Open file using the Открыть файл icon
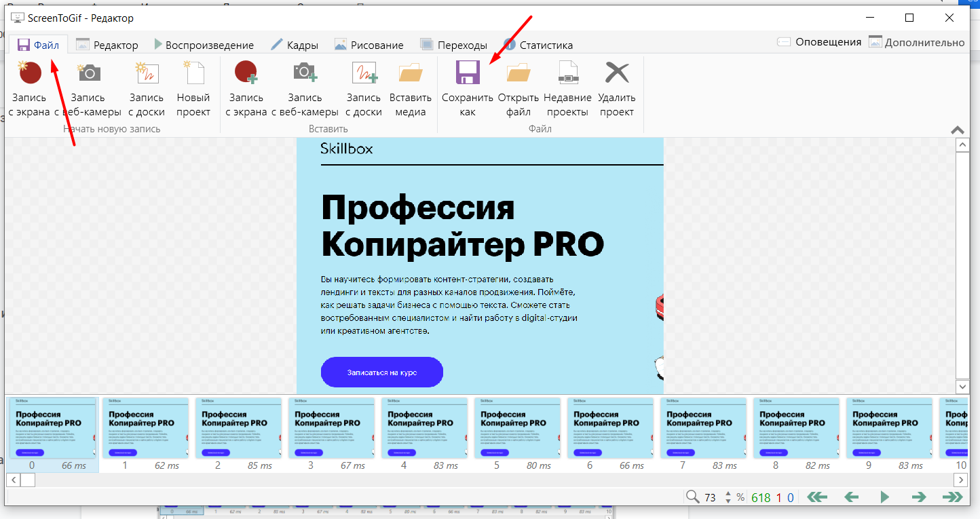The width and height of the screenshot is (980, 519). click(x=518, y=73)
